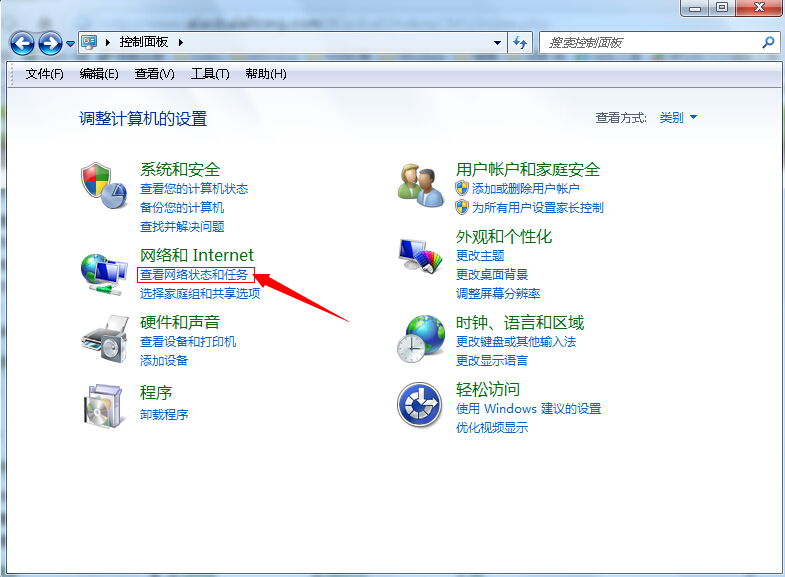Open the Network and Internet globe icon
The image size is (785, 577).
coord(103,272)
